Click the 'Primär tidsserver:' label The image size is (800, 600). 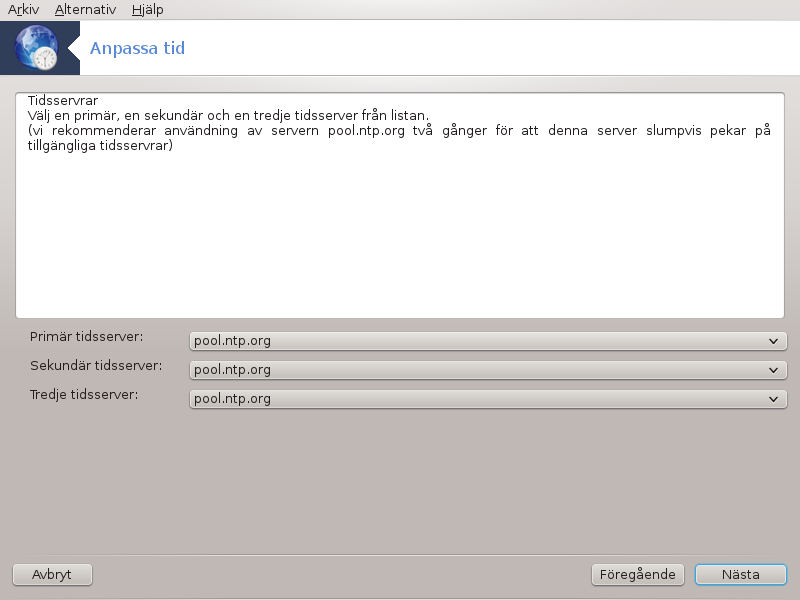coord(86,337)
